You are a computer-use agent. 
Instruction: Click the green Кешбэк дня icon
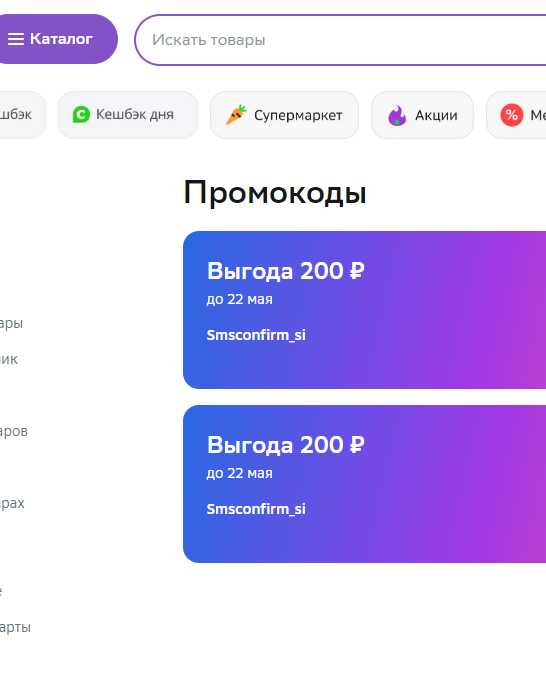[81, 115]
